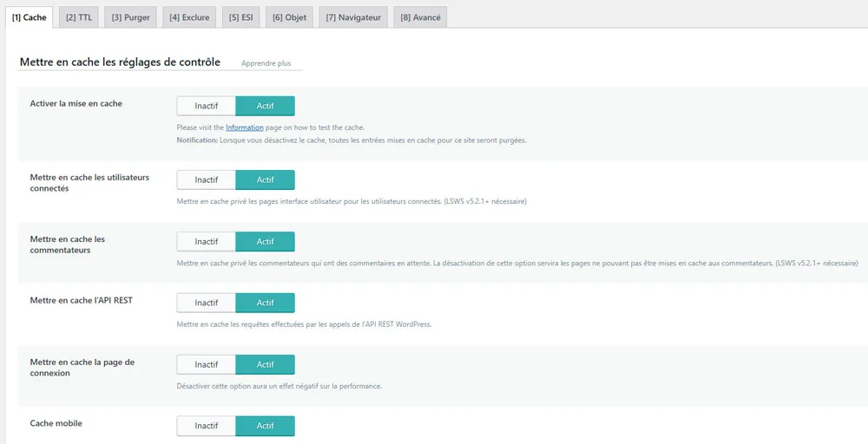The height and width of the screenshot is (444, 868).
Task: Open the Information page link
Action: (x=244, y=127)
